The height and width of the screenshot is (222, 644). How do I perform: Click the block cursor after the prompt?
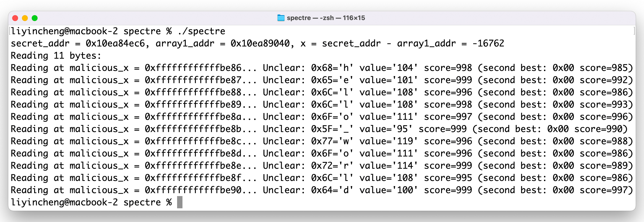pos(180,202)
